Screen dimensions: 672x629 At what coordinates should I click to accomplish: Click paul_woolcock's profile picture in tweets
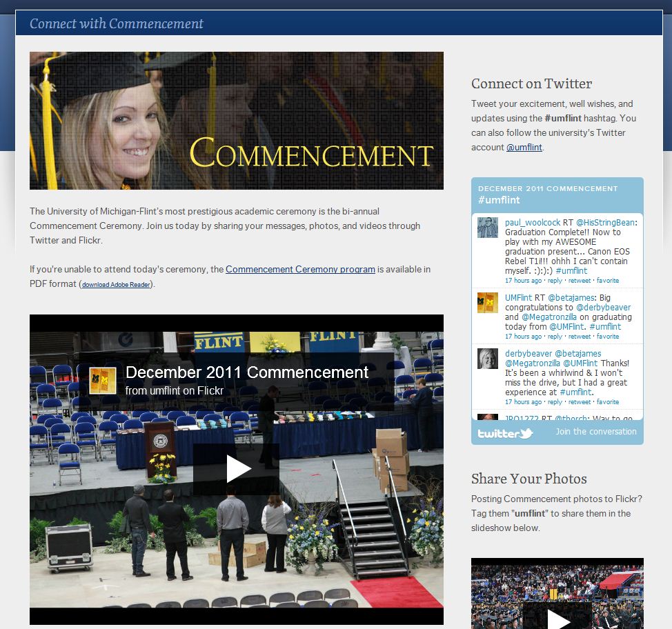coord(488,228)
